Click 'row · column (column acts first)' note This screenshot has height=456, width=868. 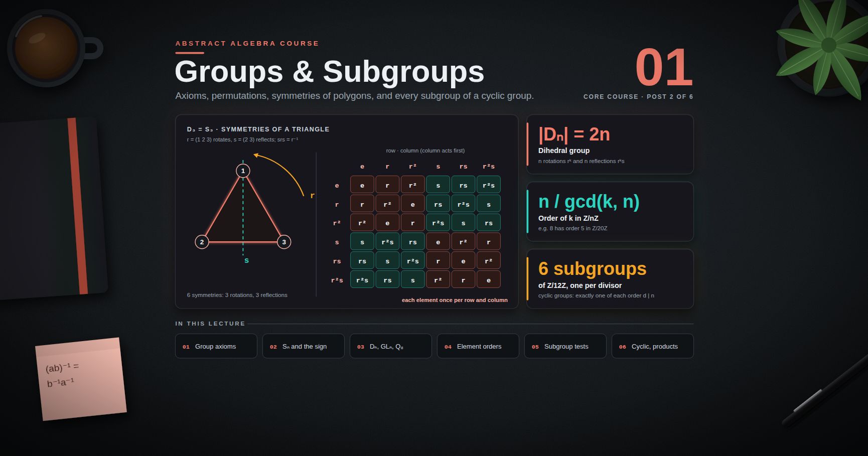click(425, 150)
